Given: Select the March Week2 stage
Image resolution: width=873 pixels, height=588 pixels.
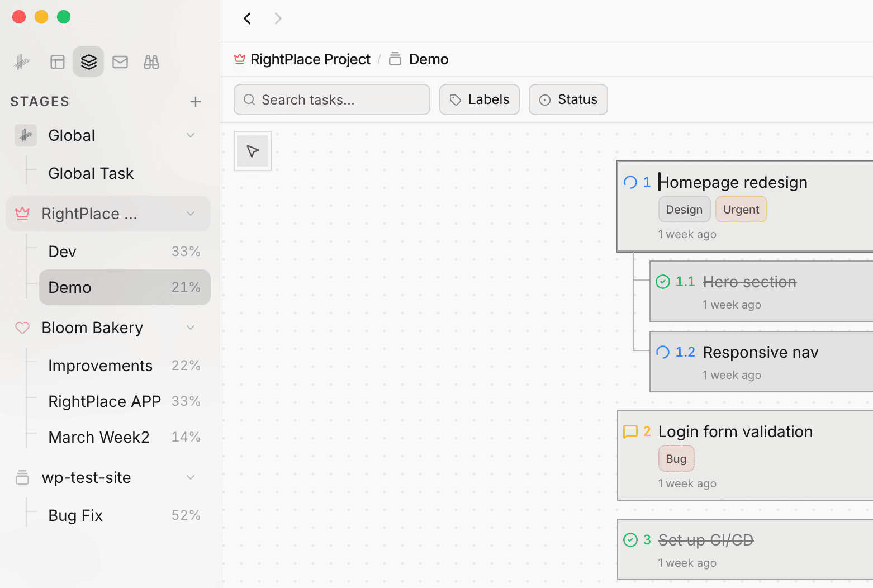Looking at the screenshot, I should (x=99, y=437).
